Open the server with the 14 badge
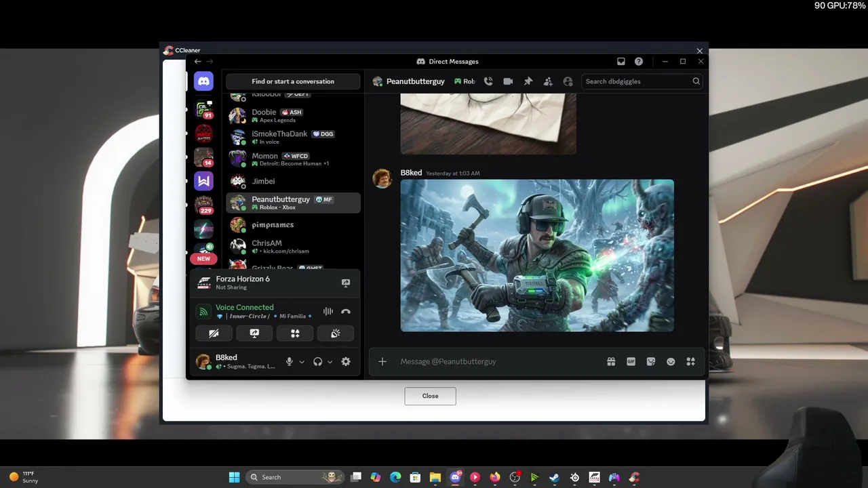Image resolution: width=868 pixels, height=488 pixels. tap(203, 157)
